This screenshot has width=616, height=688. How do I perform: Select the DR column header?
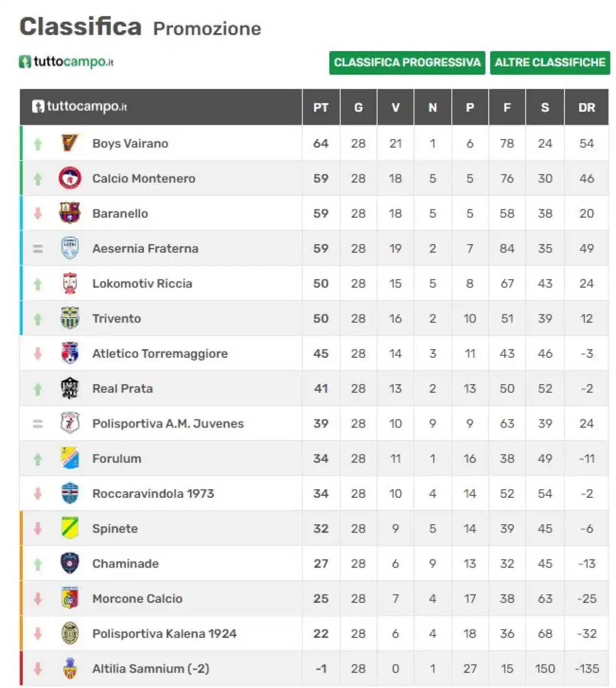(587, 107)
